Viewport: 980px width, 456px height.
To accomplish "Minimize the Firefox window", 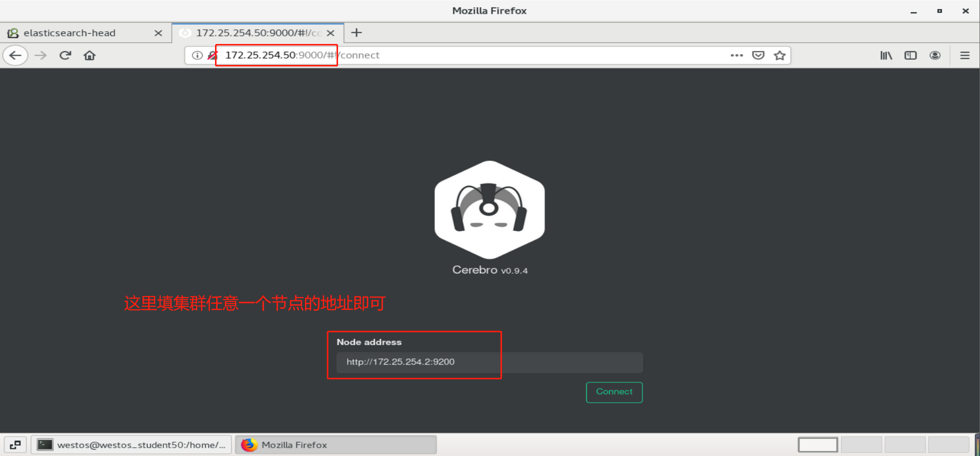I will coord(914,11).
